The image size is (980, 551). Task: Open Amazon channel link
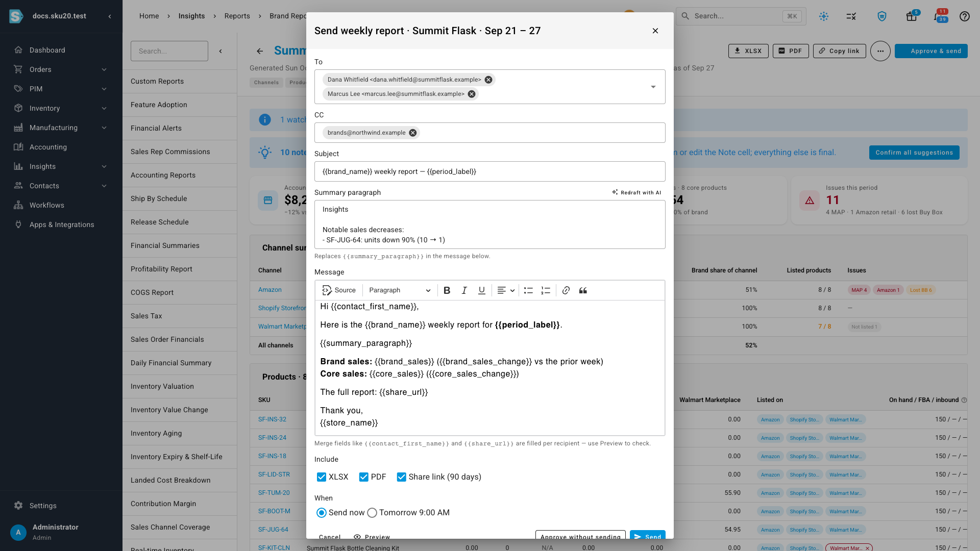pos(269,290)
